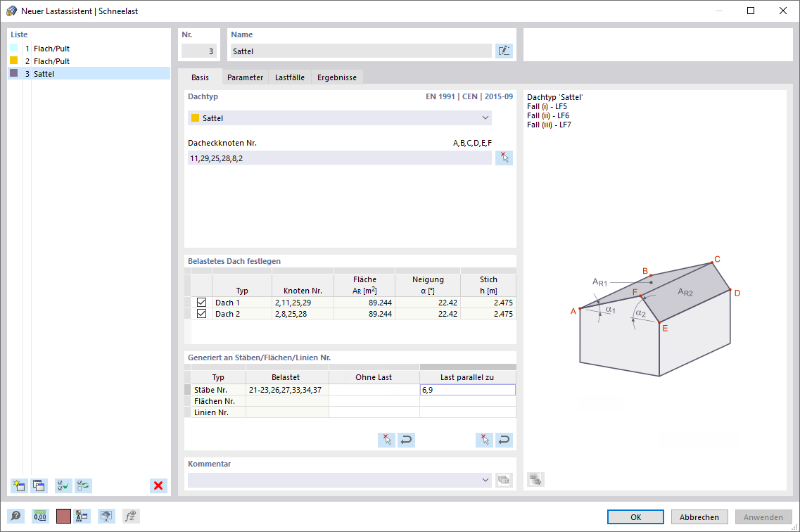Click the Neigung α column header
Image resolution: width=800 pixels, height=532 pixels.
428,285
